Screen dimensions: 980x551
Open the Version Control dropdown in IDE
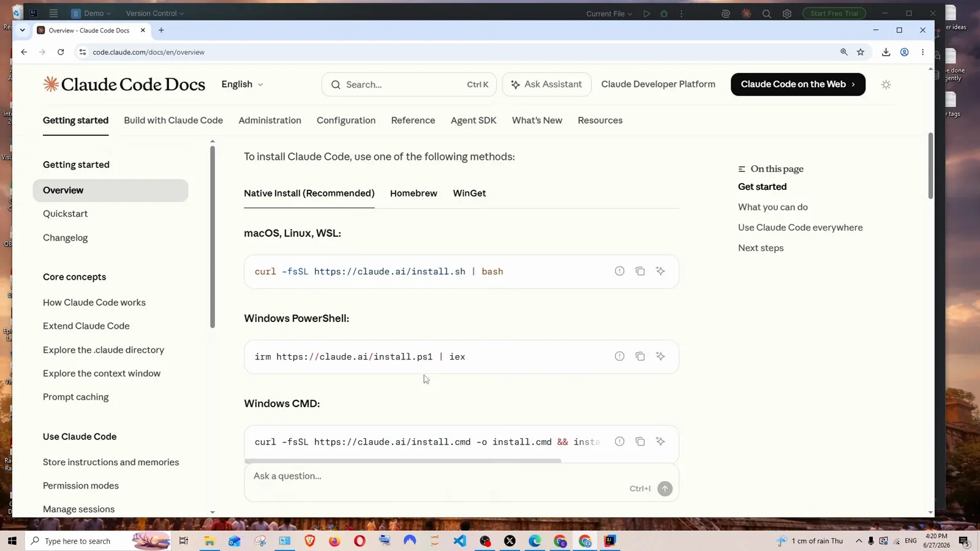(155, 13)
